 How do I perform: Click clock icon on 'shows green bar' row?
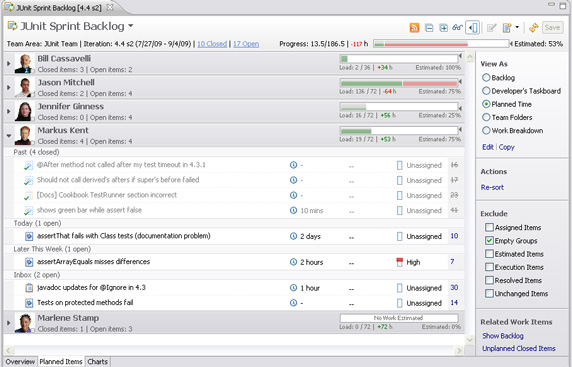click(x=293, y=210)
